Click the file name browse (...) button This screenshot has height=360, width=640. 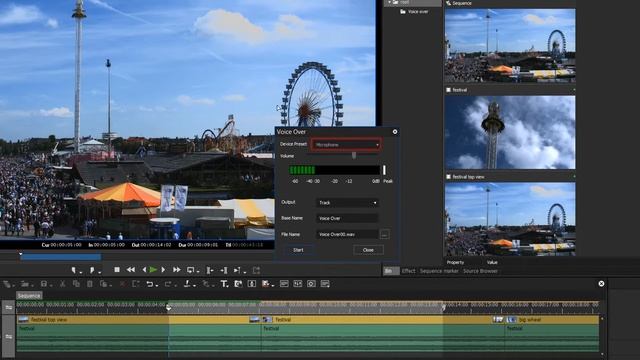(x=384, y=234)
